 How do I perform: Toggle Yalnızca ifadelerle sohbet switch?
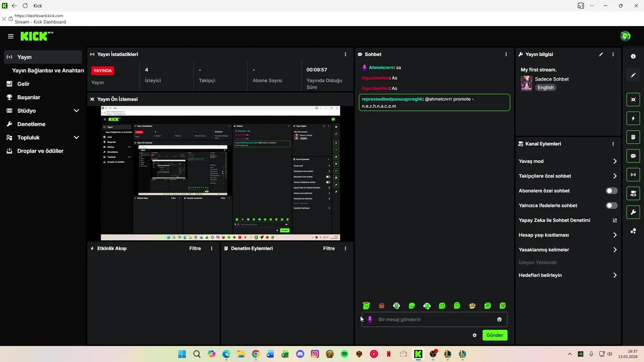click(x=612, y=206)
